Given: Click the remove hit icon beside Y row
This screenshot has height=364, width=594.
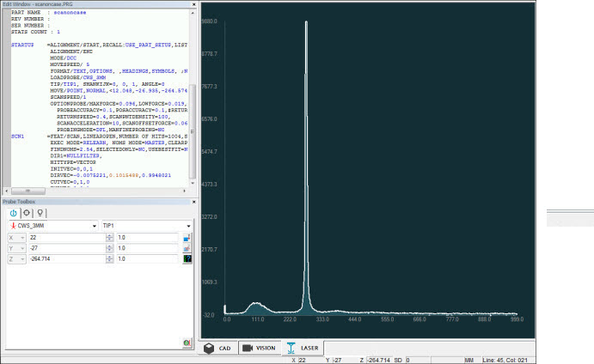Looking at the screenshot, I should (x=187, y=248).
